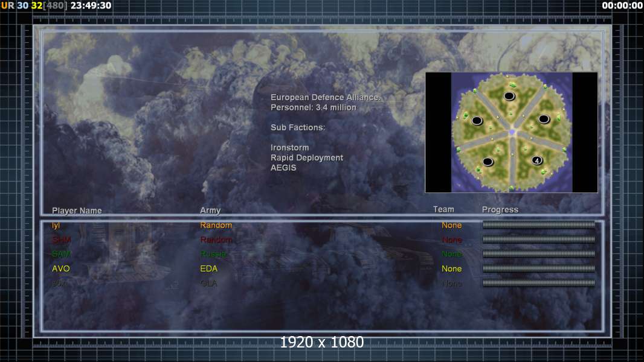Click the Progress column header

(x=500, y=210)
